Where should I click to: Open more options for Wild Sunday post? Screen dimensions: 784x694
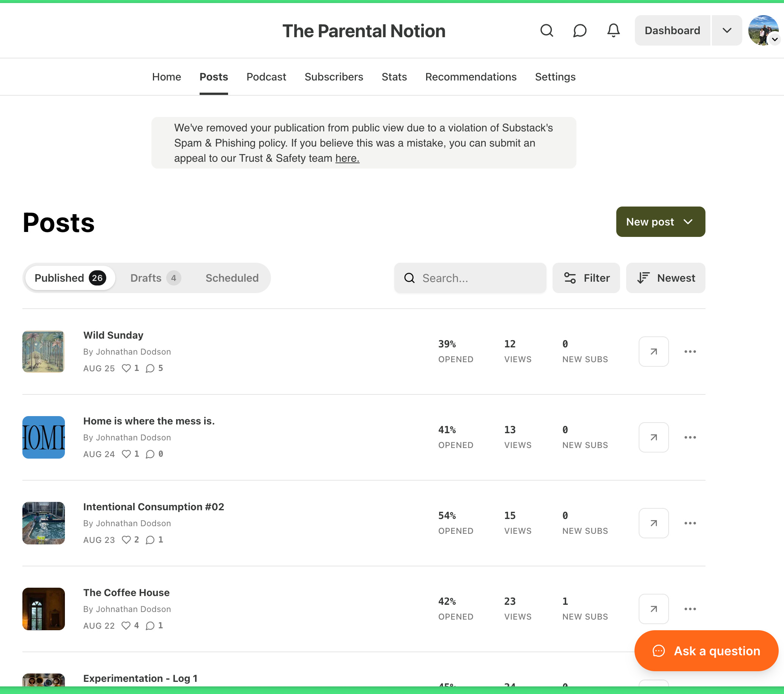690,352
